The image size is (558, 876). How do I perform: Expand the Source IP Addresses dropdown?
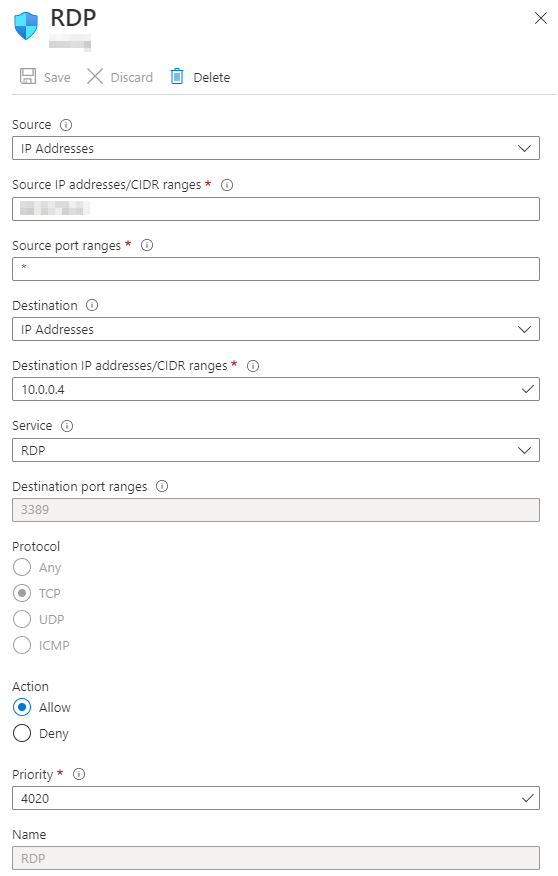276,148
